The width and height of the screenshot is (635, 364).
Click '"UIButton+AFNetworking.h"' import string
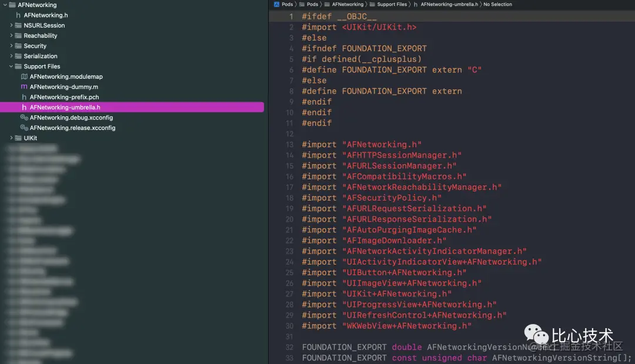click(x=404, y=272)
